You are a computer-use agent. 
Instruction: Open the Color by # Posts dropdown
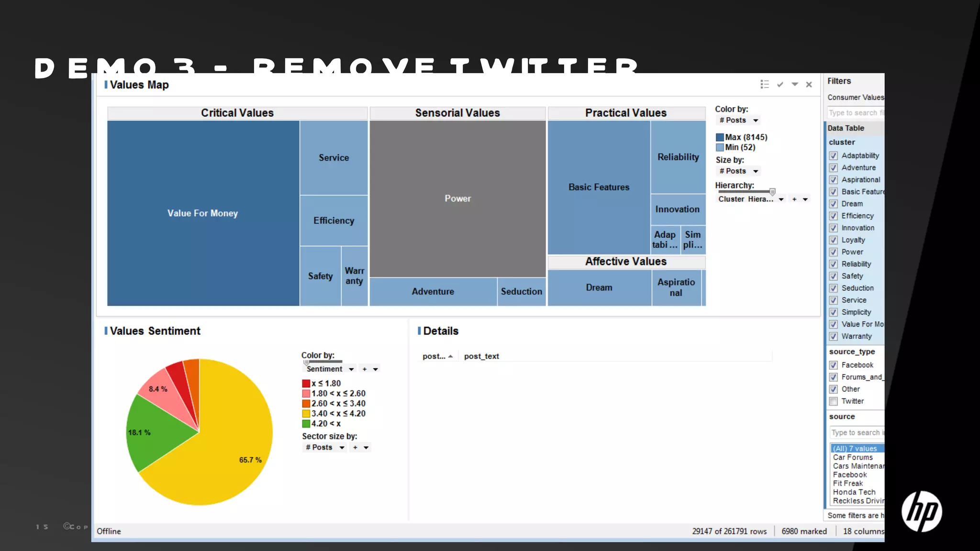[x=756, y=121]
